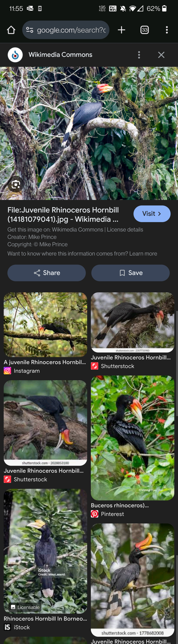Open the Learn more link
This screenshot has width=178, height=644.
(143, 254)
